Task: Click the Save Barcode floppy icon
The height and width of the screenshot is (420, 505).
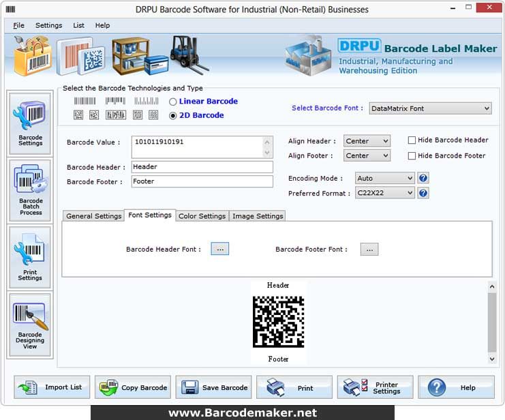Action: pyautogui.click(x=189, y=387)
